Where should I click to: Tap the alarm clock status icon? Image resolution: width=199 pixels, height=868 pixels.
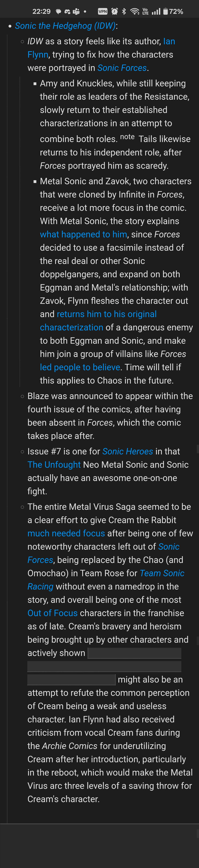115,11
